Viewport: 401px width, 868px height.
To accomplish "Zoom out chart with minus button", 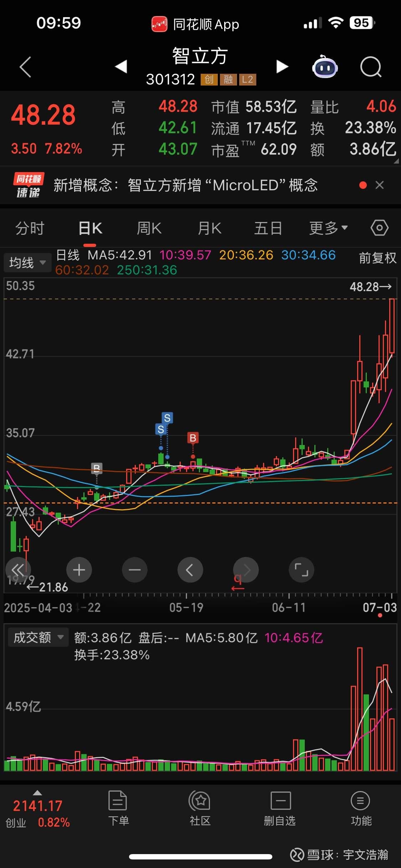I will click(135, 570).
